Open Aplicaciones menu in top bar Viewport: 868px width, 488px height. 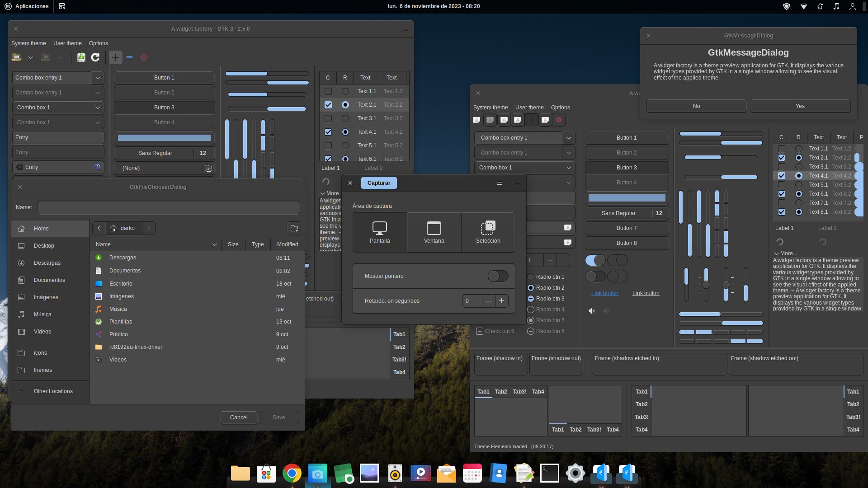pos(26,6)
